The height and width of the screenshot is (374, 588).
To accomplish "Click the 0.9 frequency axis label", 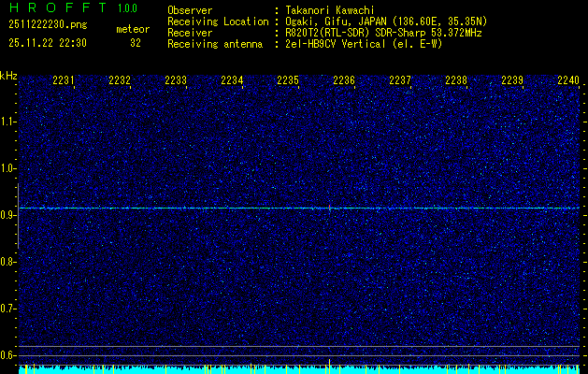I will (7, 215).
